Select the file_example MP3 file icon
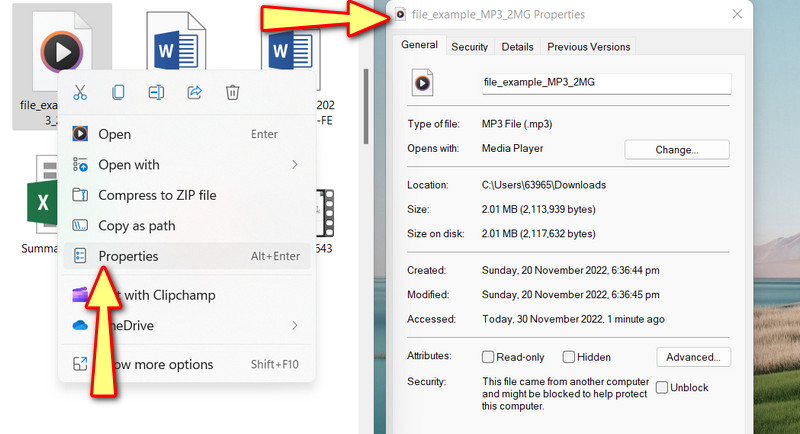 coord(56,50)
